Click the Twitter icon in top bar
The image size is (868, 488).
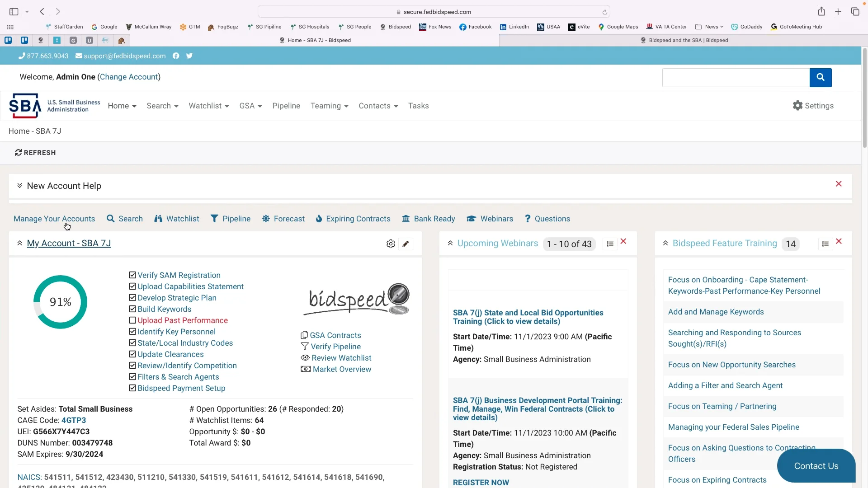tap(189, 56)
